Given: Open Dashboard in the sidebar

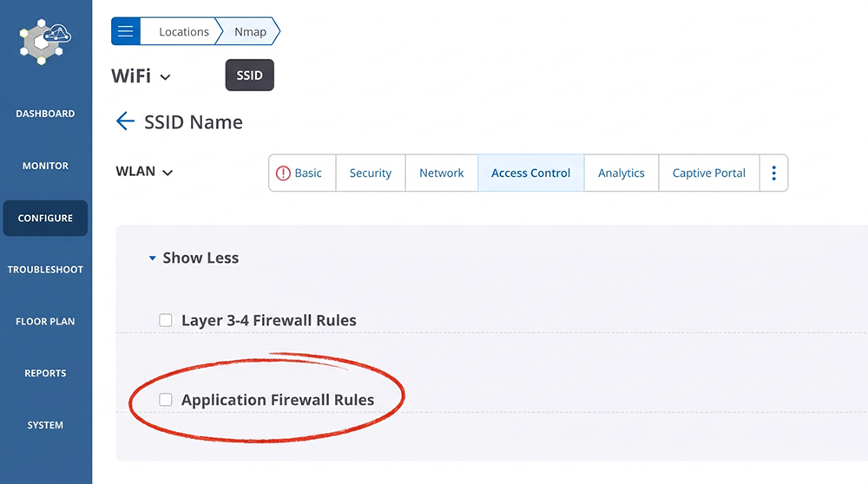Looking at the screenshot, I should click(45, 114).
